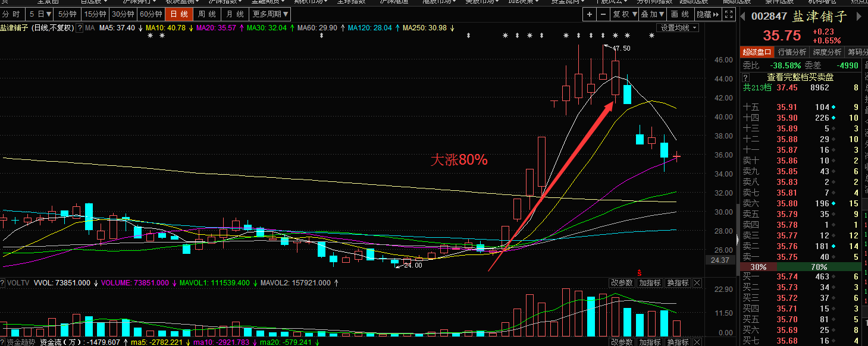868x346 pixels.
Task: Click the MA5: 37.40 indicator label
Action: [117, 28]
